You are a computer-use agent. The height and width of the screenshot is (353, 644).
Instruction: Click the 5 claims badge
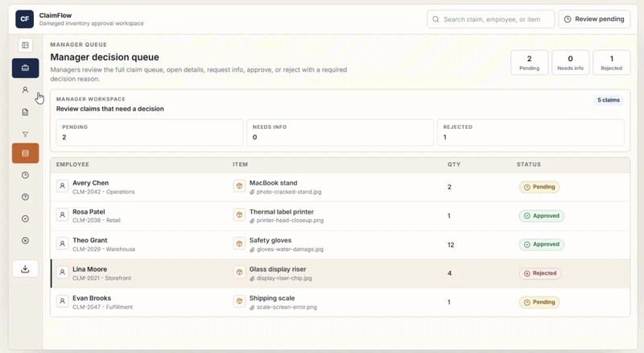click(609, 100)
